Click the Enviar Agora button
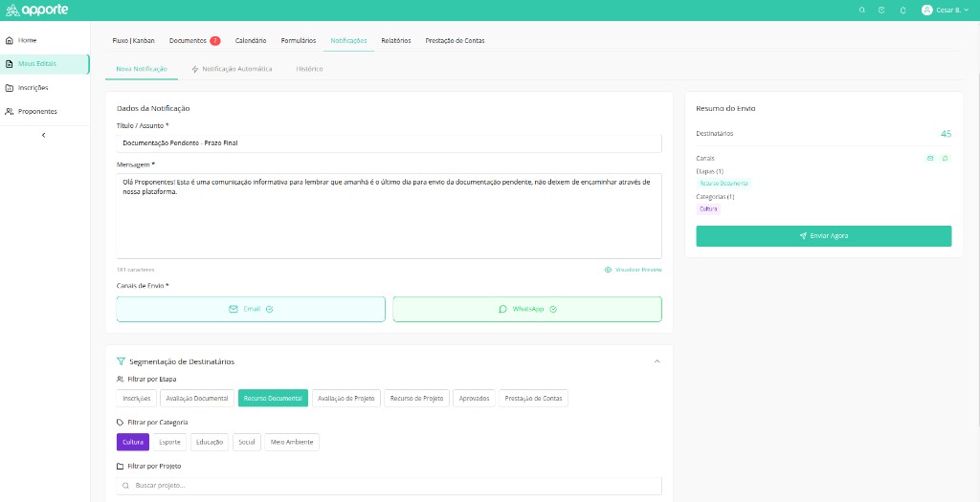The image size is (980, 502). [x=824, y=236]
